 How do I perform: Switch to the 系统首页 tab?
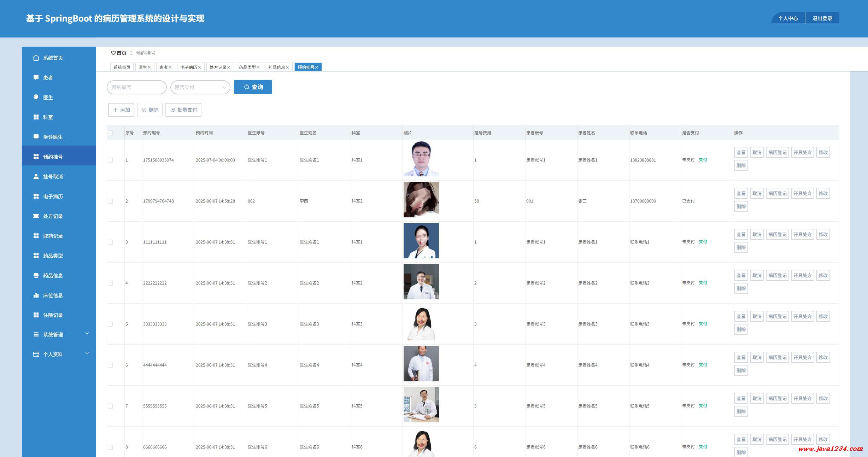(x=122, y=67)
